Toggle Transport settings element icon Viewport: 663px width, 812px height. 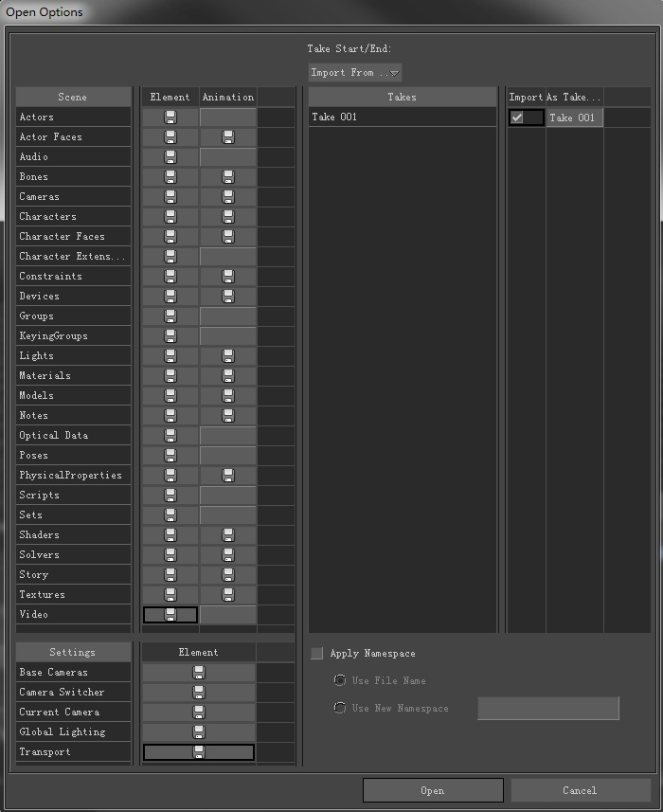point(199,752)
